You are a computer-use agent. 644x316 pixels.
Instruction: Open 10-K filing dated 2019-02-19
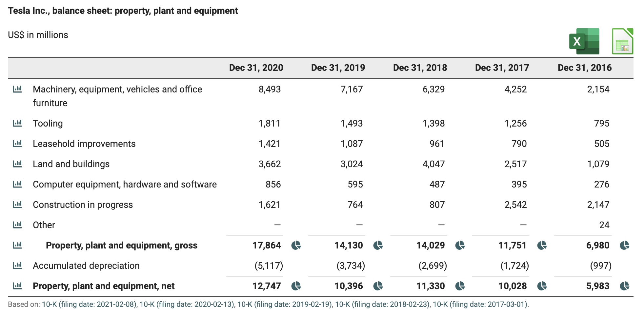point(285,304)
